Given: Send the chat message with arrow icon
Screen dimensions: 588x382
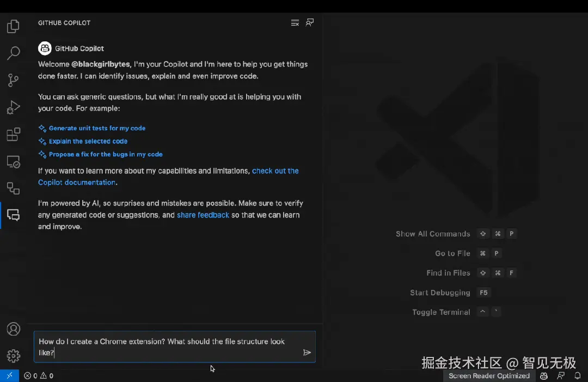Looking at the screenshot, I should [x=307, y=353].
